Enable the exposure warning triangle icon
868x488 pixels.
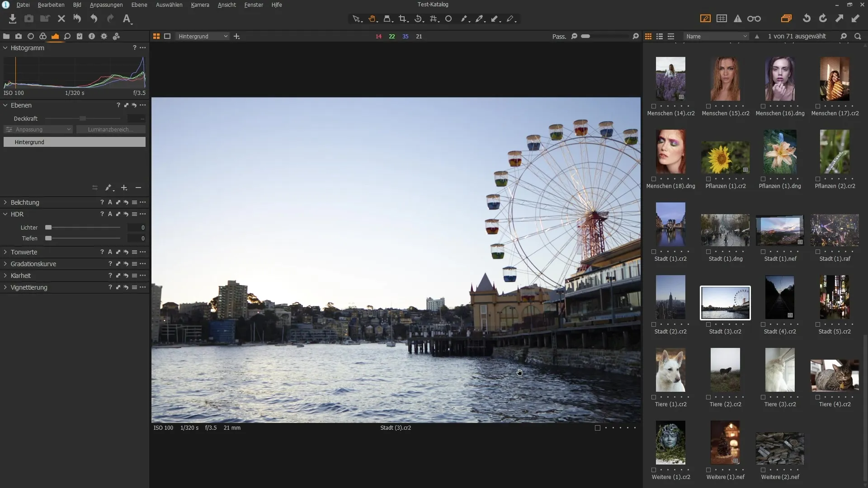click(737, 19)
